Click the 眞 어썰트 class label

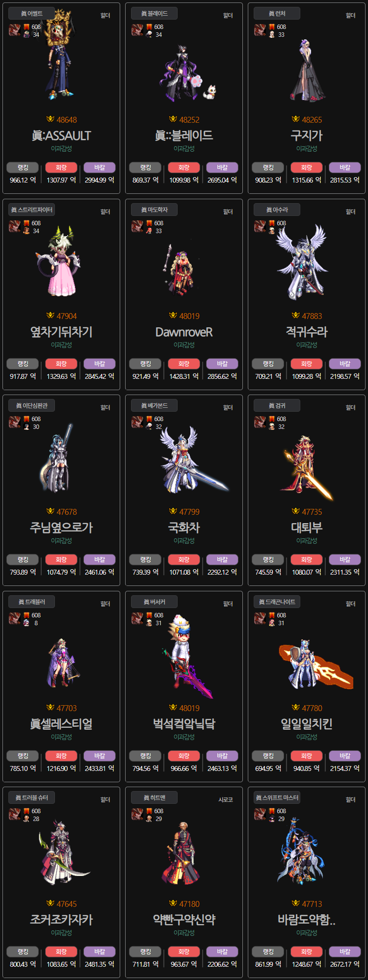click(x=32, y=14)
